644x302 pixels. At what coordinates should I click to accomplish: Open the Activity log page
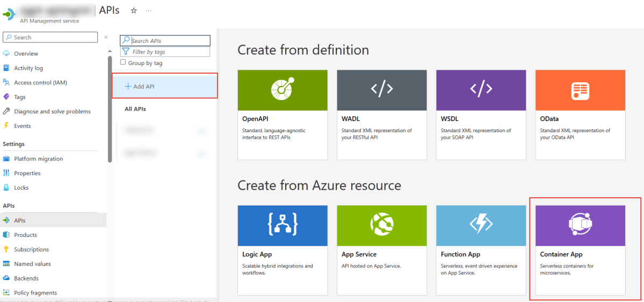28,68
